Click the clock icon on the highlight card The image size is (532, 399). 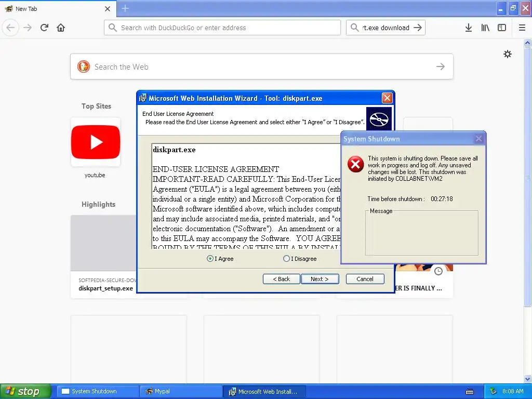[438, 271]
